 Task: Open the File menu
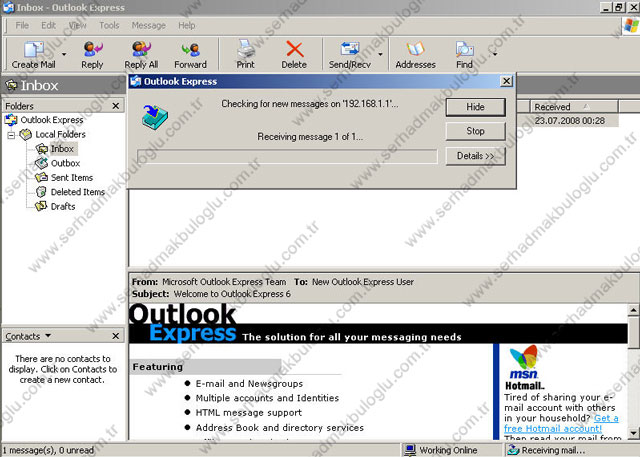point(22,25)
